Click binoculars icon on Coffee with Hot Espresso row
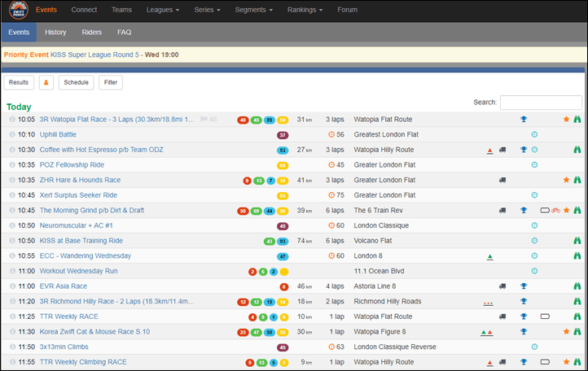Image resolution: width=588 pixels, height=371 pixels. click(577, 150)
